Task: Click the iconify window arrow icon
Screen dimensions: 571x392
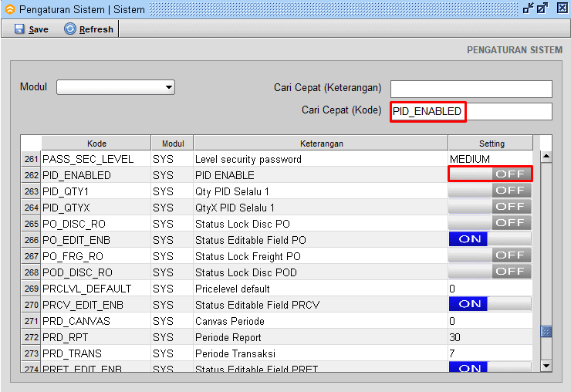Action: pos(528,8)
